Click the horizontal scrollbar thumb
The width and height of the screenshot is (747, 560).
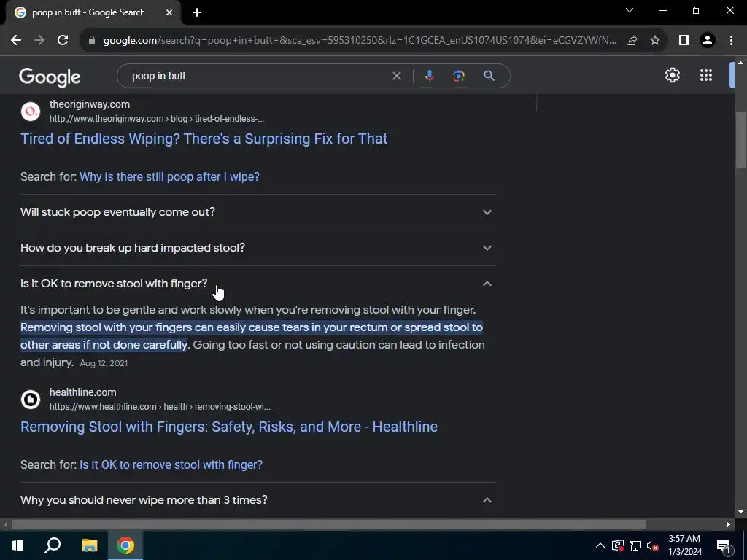click(x=329, y=525)
